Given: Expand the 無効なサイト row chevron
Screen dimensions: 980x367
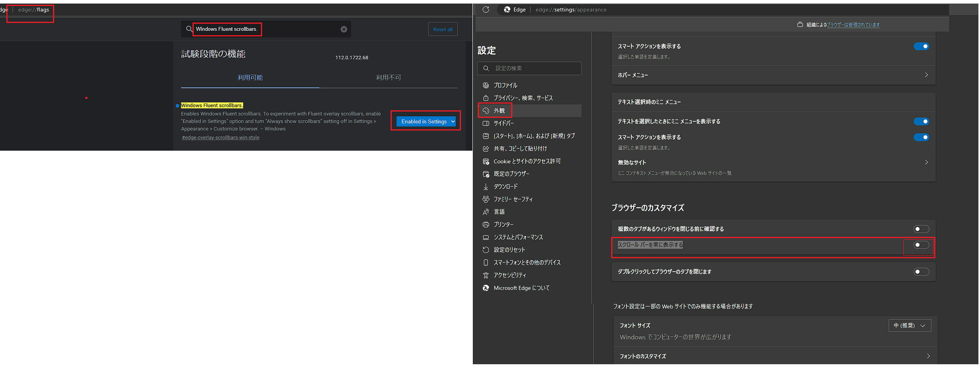Looking at the screenshot, I should (x=926, y=162).
